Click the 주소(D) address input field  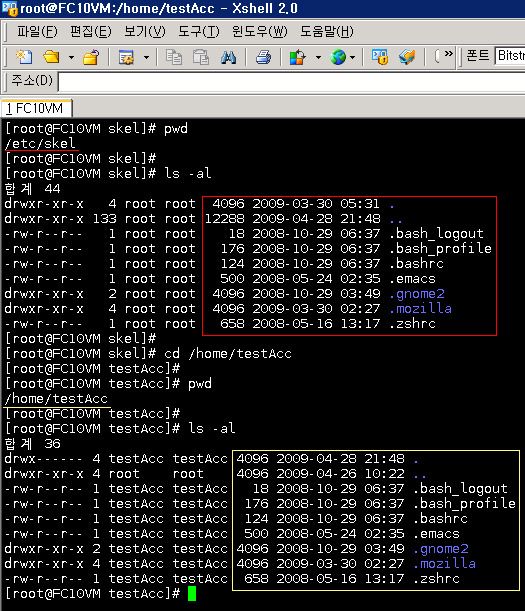coord(292,82)
